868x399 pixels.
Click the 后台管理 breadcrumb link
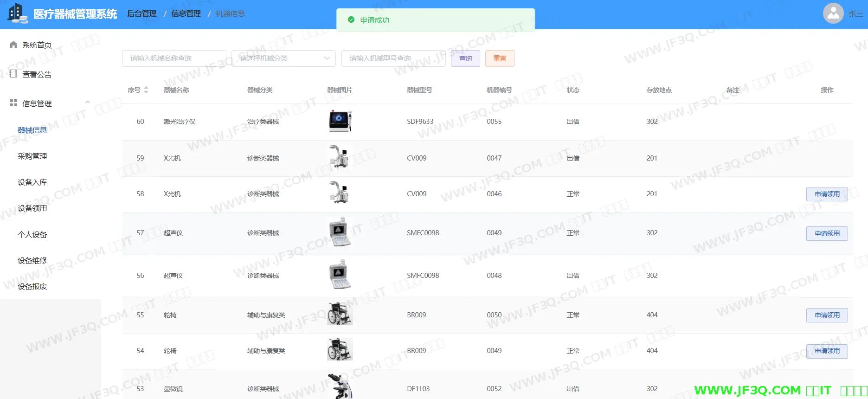pyautogui.click(x=142, y=14)
